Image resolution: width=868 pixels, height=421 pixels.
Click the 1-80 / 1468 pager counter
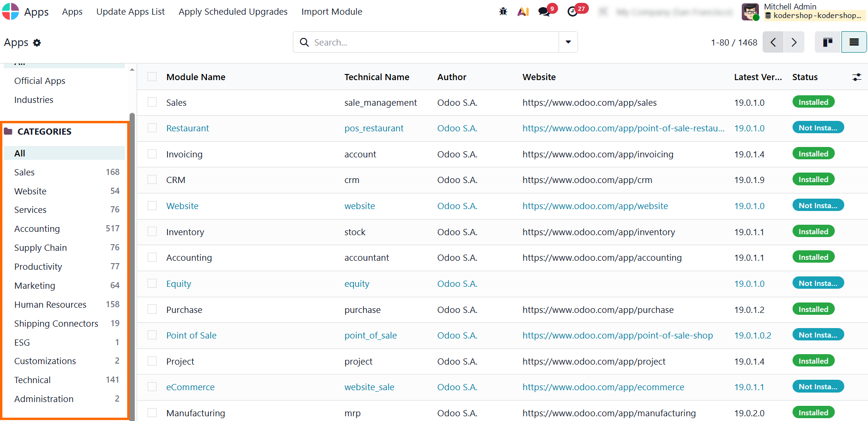coord(734,42)
